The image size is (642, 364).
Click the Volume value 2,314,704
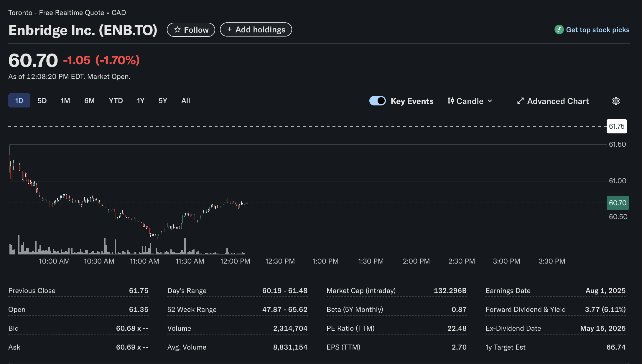click(x=290, y=328)
